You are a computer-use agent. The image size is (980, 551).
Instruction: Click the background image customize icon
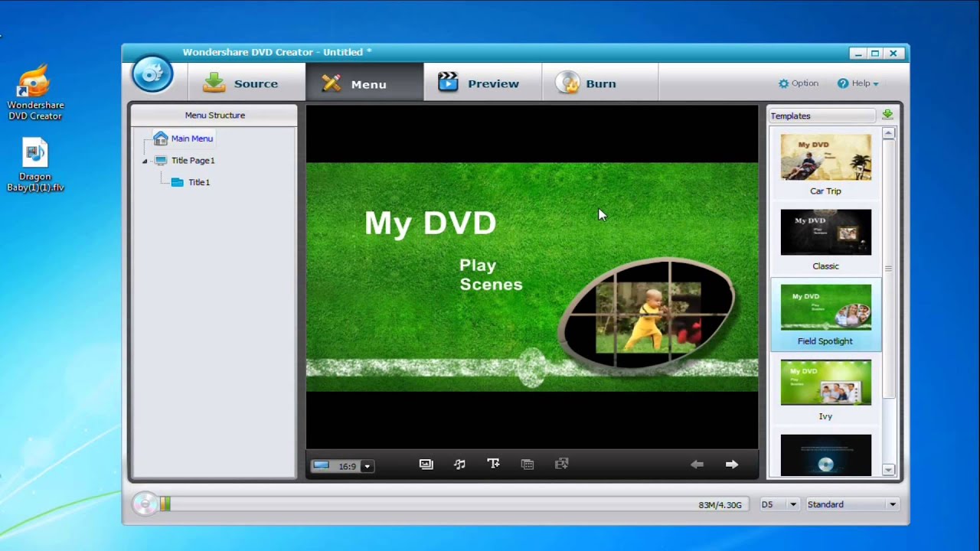click(x=426, y=464)
